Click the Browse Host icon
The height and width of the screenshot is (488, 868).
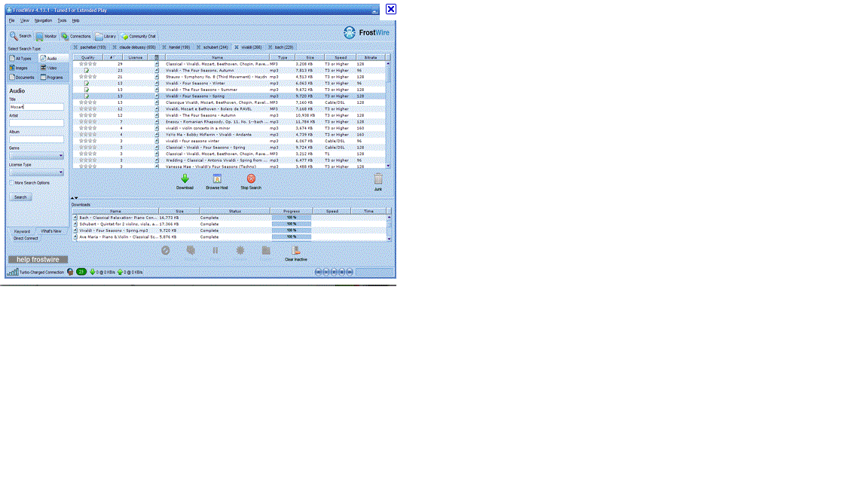tap(217, 178)
